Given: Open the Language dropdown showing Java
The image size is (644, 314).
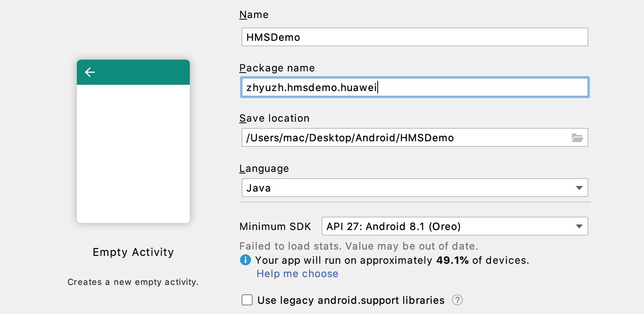Looking at the screenshot, I should (x=415, y=188).
